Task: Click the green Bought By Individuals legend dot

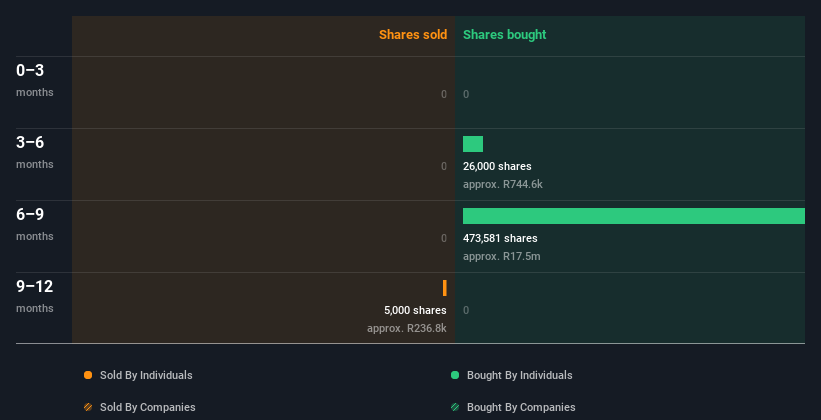Action: 455,375
